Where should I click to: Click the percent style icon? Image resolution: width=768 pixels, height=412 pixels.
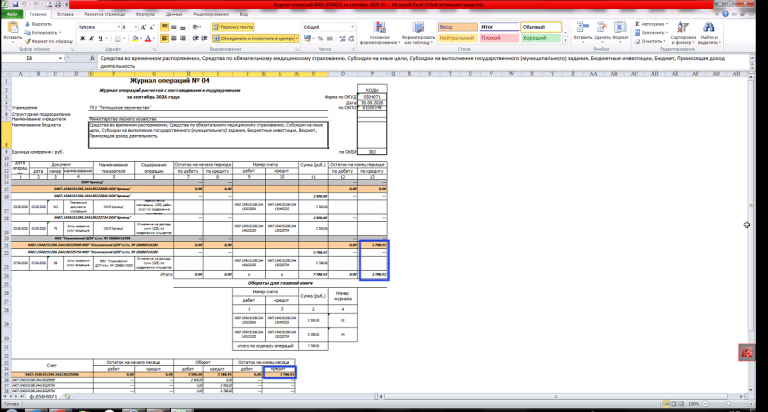pos(320,38)
